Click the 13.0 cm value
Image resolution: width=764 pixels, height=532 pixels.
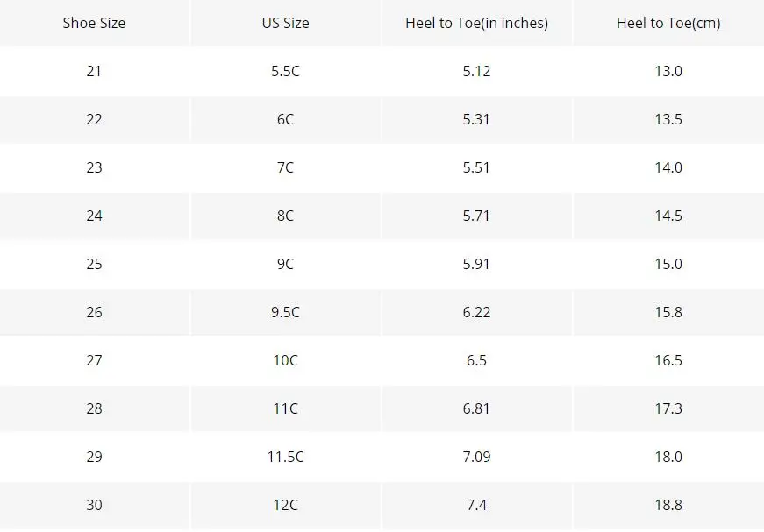click(668, 71)
